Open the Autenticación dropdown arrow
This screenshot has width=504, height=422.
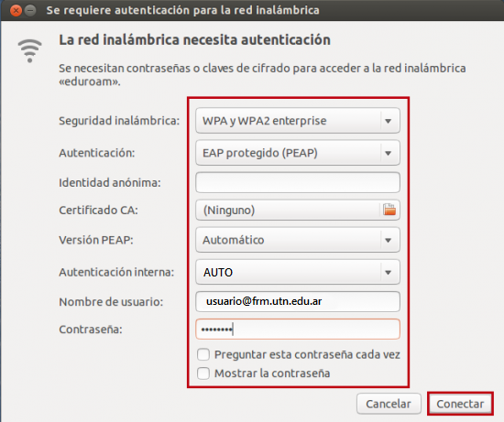pyautogui.click(x=389, y=153)
